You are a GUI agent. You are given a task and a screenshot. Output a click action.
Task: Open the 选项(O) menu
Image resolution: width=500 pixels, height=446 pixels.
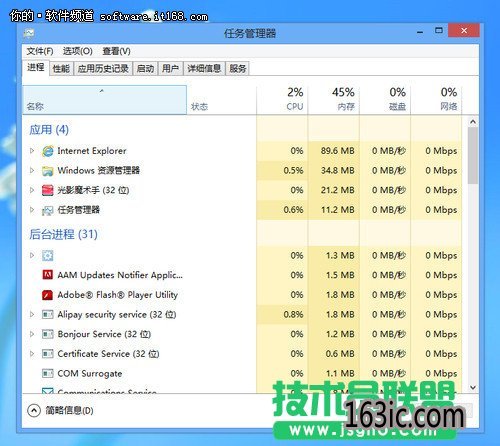[78, 51]
